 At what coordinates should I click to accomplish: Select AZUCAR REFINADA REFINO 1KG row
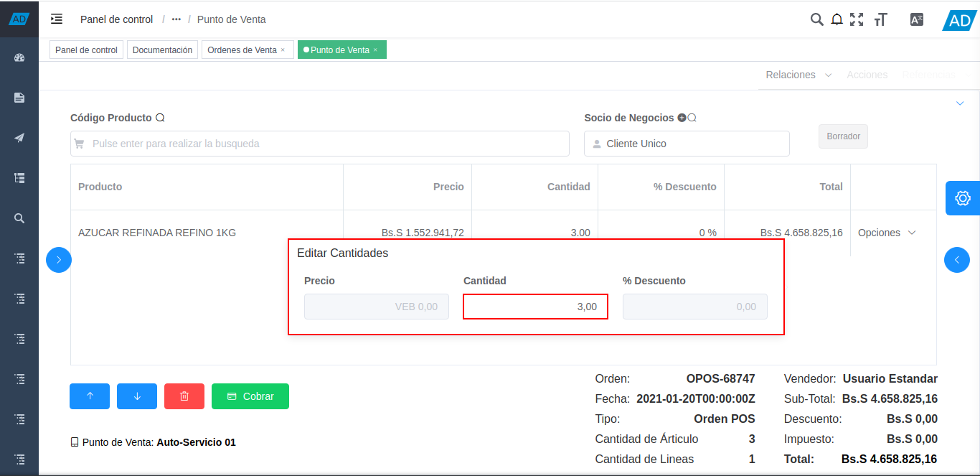pyautogui.click(x=157, y=233)
